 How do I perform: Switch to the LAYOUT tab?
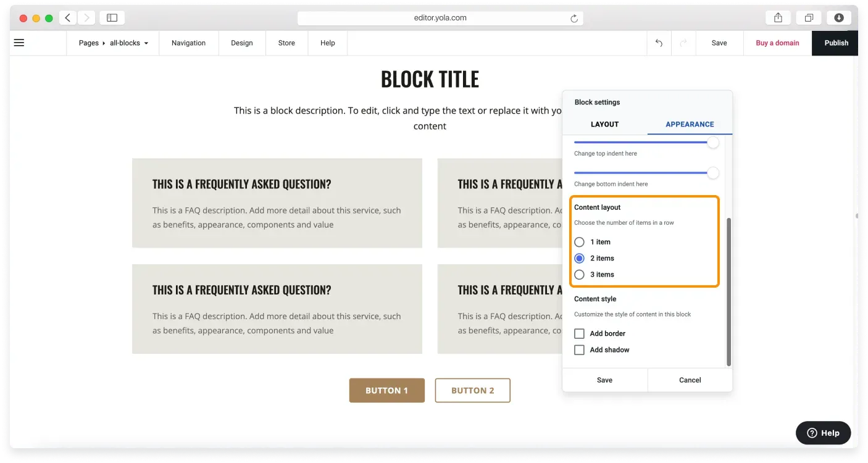pyautogui.click(x=604, y=124)
